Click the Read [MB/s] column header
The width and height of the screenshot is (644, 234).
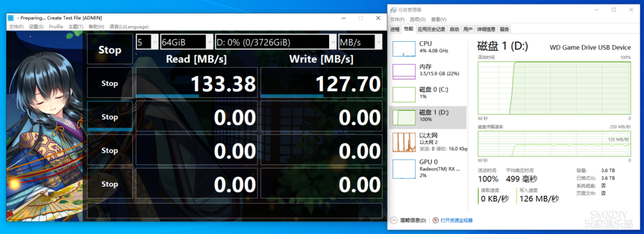click(197, 59)
